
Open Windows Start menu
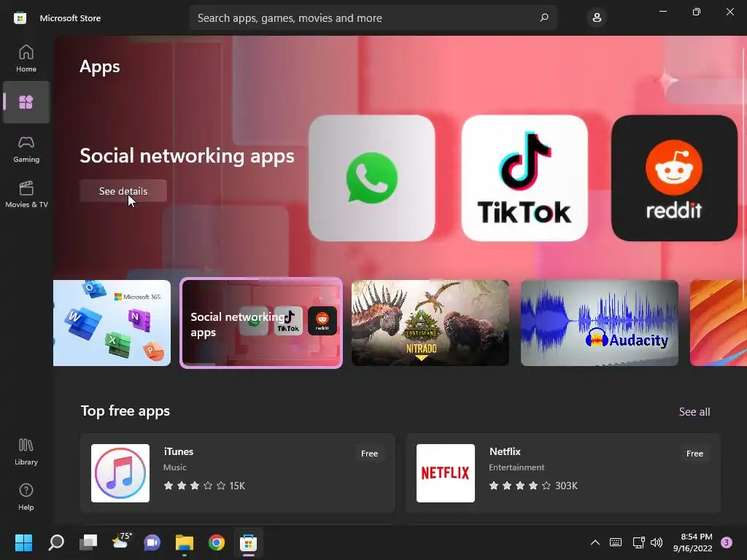coord(23,542)
